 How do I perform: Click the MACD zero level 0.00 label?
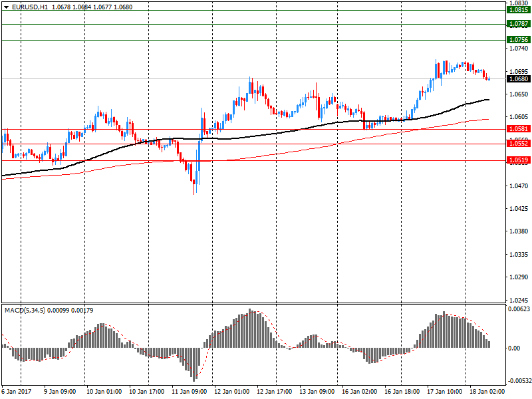coord(514,348)
